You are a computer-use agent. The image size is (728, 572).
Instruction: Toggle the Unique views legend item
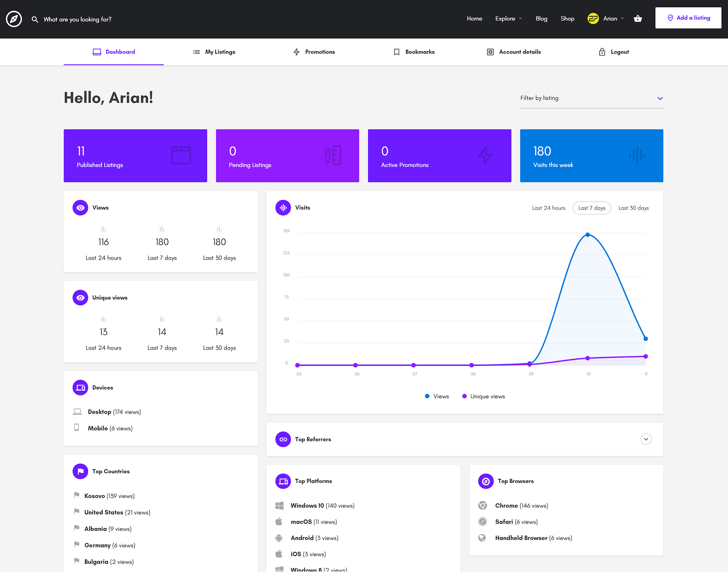coord(483,396)
